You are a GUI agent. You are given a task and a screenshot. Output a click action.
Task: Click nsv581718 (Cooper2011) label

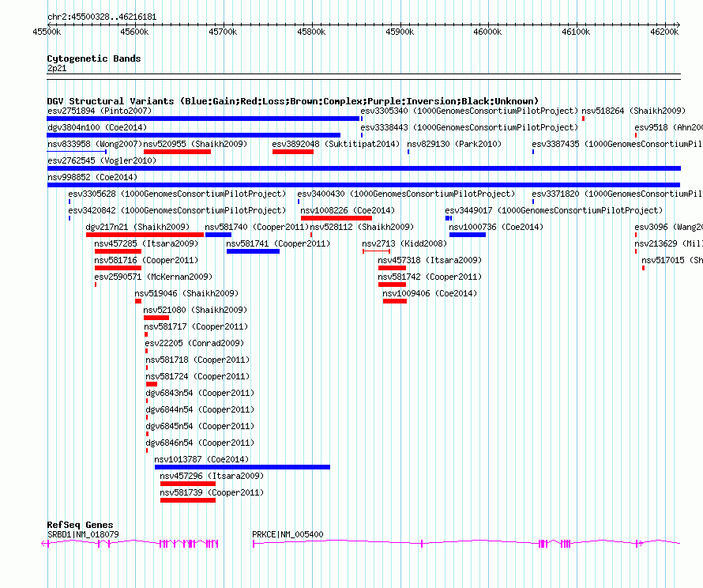(x=197, y=360)
